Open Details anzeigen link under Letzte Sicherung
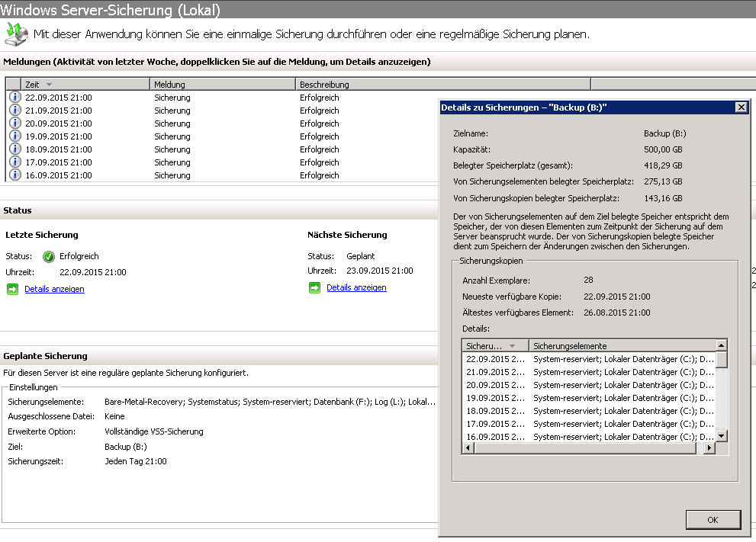The height and width of the screenshot is (542, 756). click(54, 289)
